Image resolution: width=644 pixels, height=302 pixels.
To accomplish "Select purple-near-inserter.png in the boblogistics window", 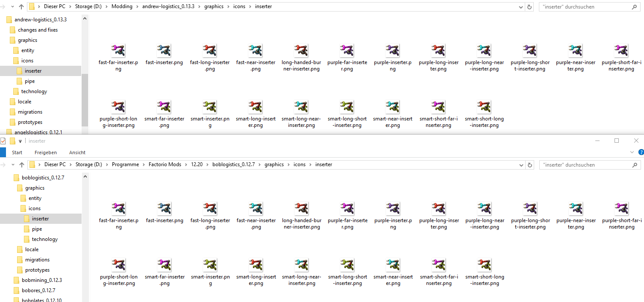I will coord(576,216).
